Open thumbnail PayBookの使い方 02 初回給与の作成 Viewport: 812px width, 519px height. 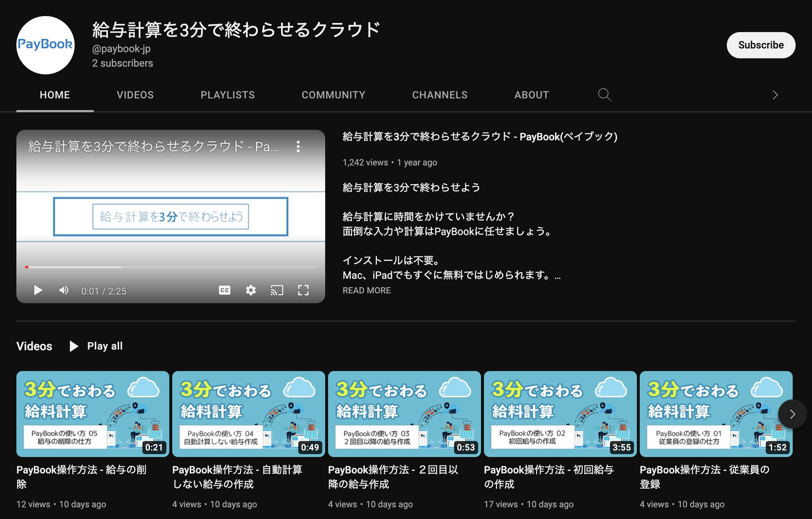pos(560,414)
